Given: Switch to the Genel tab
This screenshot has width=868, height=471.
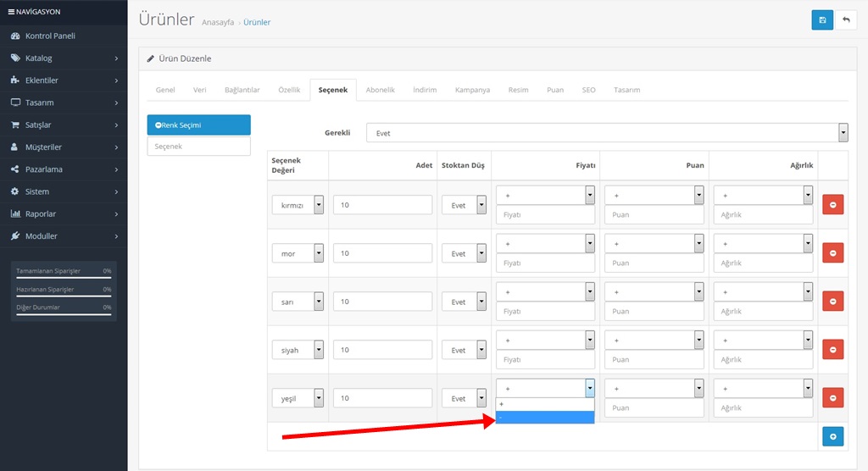Looking at the screenshot, I should coord(165,90).
